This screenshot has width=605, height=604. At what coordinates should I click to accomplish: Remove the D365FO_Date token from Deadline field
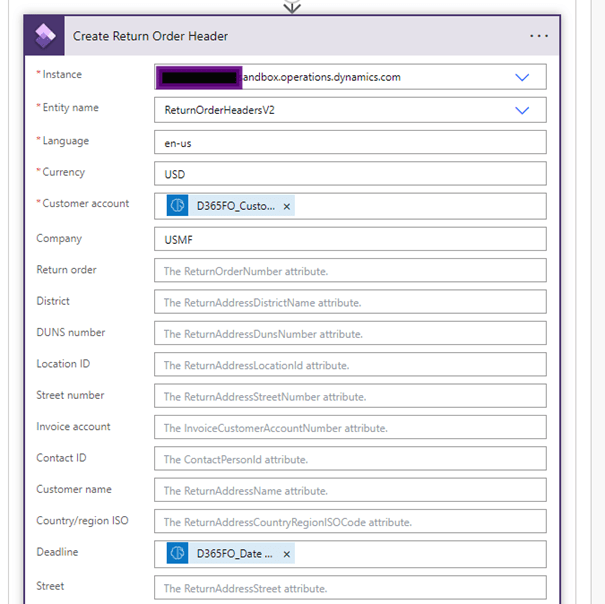click(x=287, y=554)
